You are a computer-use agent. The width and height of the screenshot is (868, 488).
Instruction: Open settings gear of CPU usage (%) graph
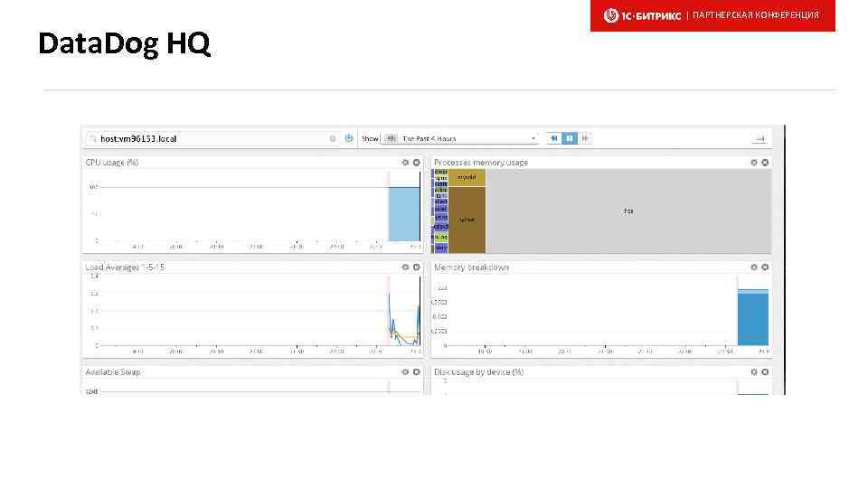click(405, 163)
